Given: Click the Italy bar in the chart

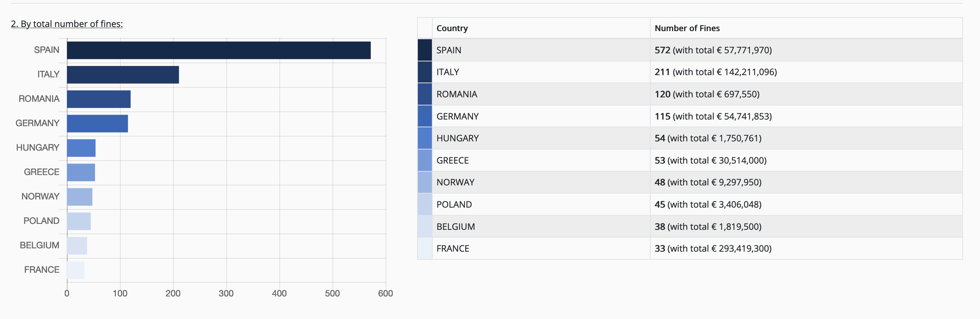Looking at the screenshot, I should pos(123,74).
